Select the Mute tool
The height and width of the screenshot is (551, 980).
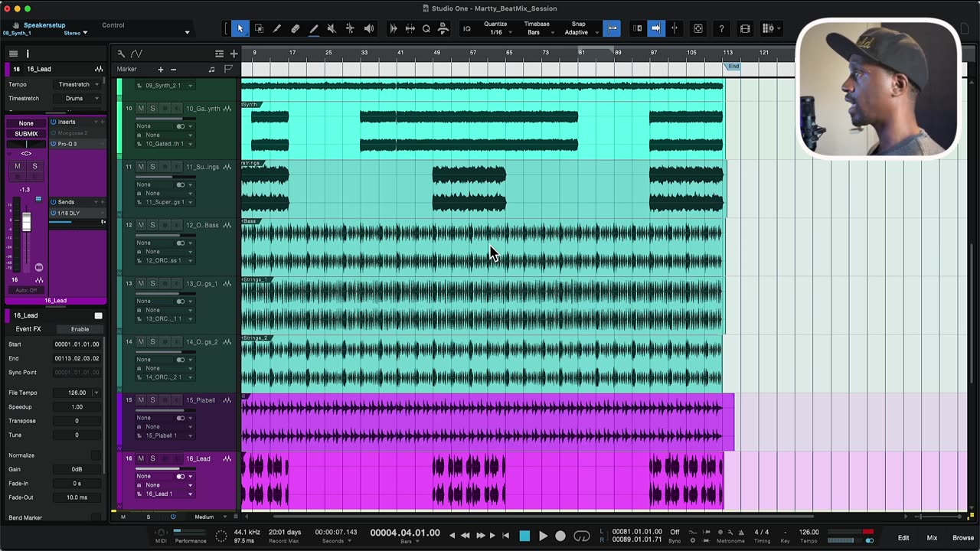point(332,28)
